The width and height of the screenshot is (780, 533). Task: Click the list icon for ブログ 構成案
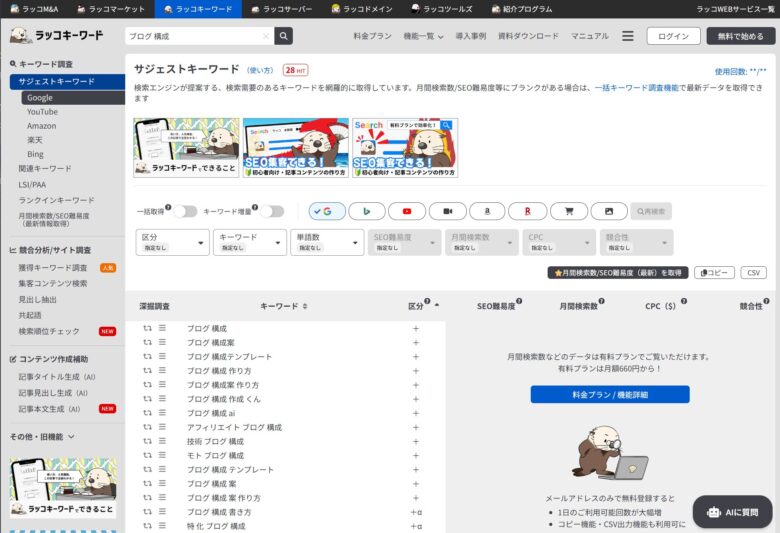[162, 342]
